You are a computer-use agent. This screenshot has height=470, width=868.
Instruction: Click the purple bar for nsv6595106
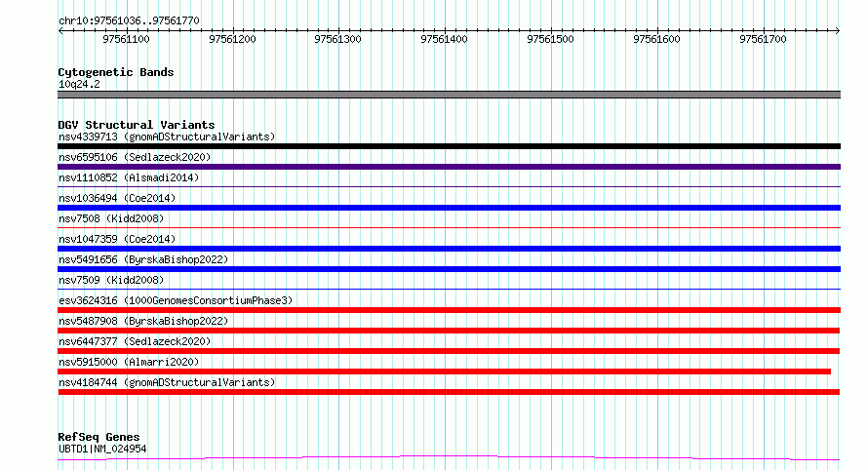pos(449,167)
